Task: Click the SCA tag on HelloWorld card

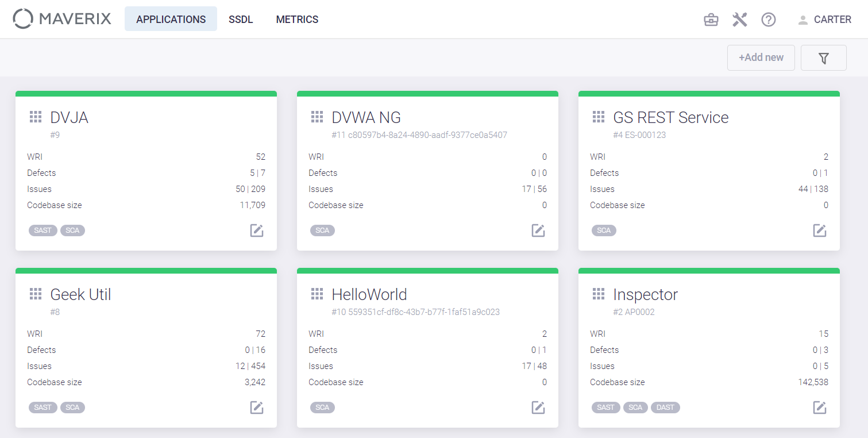Action: pos(322,408)
